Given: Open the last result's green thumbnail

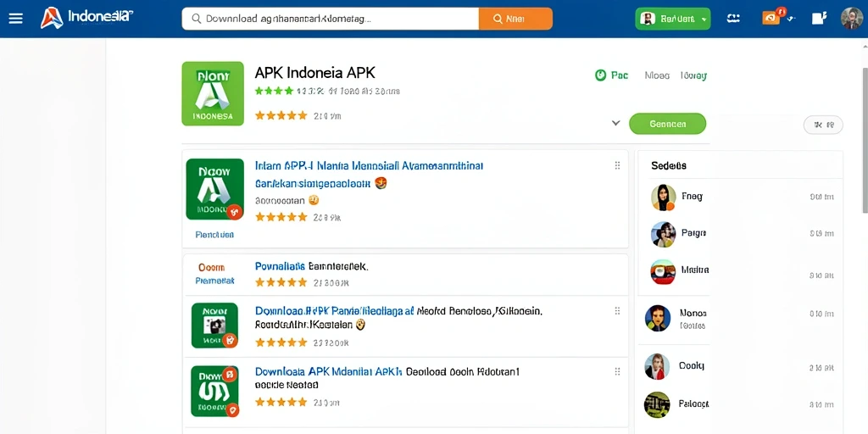Looking at the screenshot, I should (214, 391).
